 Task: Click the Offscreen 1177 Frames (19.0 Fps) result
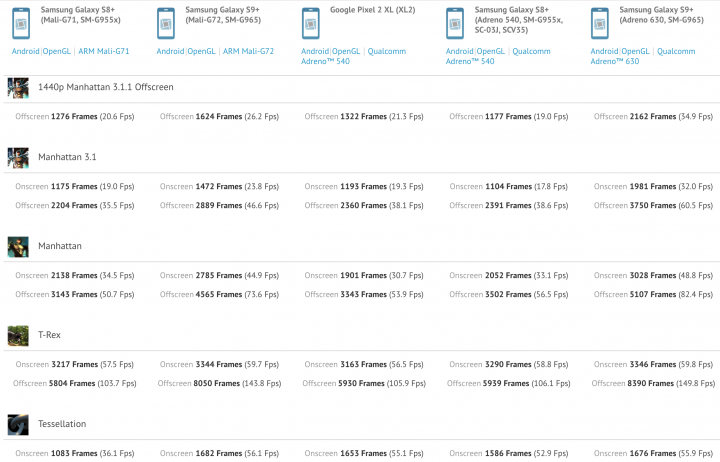click(509, 117)
